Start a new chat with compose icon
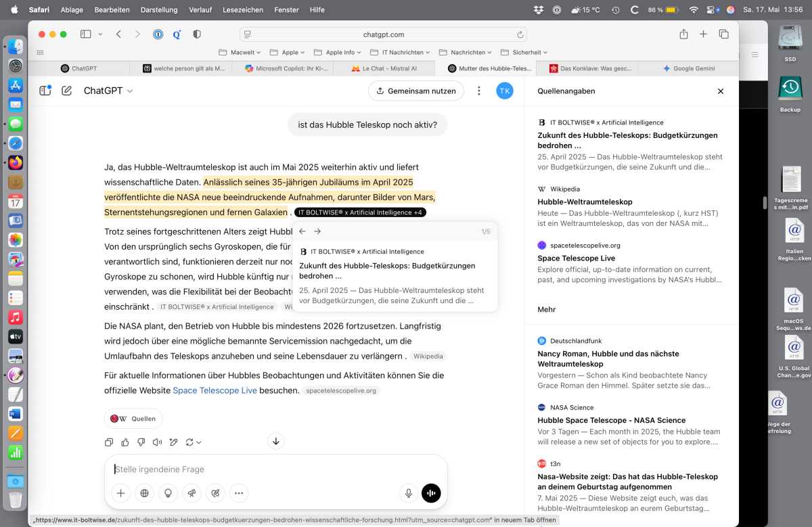This screenshot has width=812, height=527. [67, 91]
